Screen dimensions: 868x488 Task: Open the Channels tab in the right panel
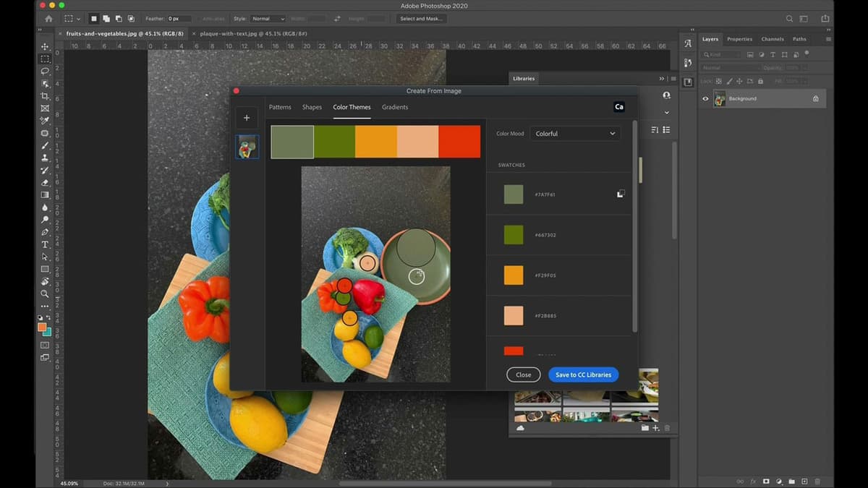[773, 39]
